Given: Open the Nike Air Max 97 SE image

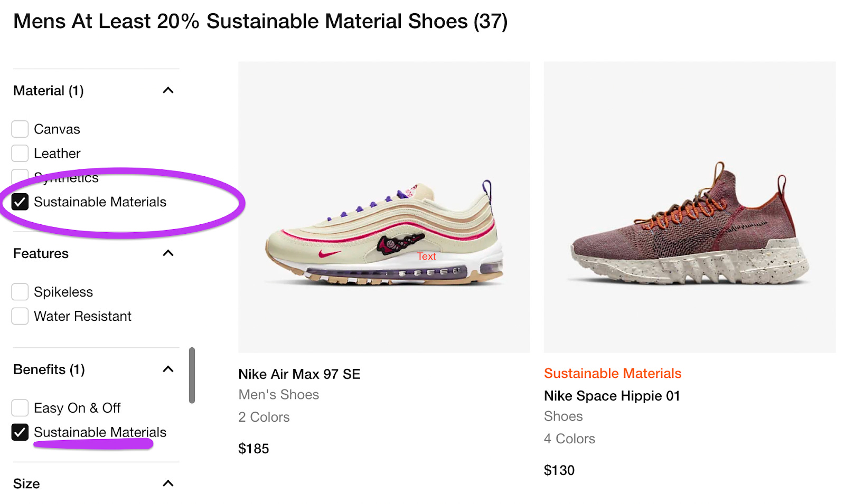Looking at the screenshot, I should pyautogui.click(x=384, y=207).
